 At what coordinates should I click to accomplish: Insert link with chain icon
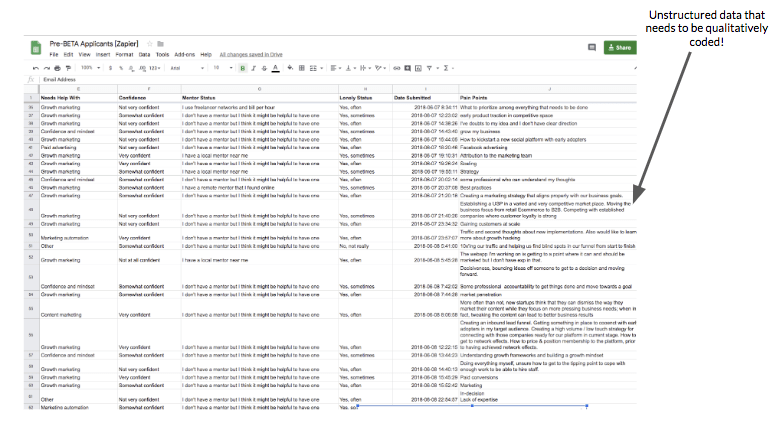coord(397,68)
